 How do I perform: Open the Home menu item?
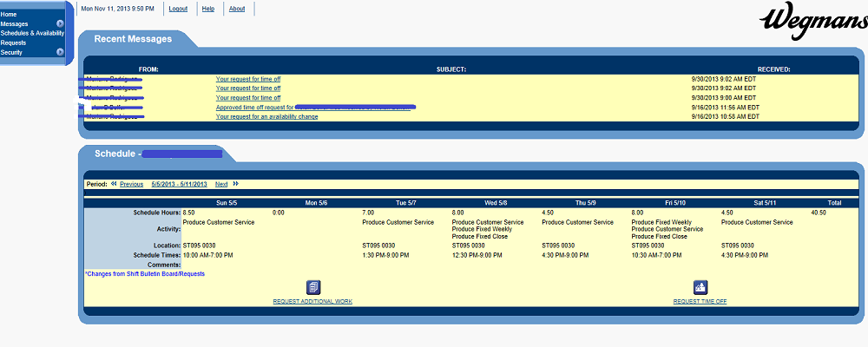9,15
